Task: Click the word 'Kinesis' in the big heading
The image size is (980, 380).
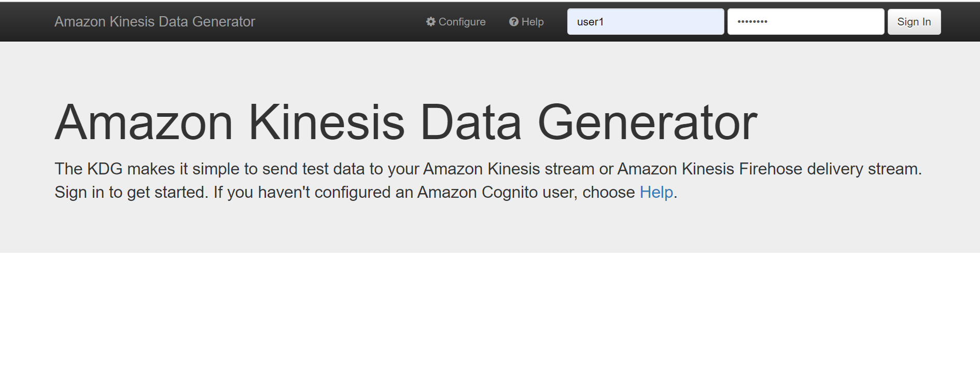Action: click(x=326, y=123)
